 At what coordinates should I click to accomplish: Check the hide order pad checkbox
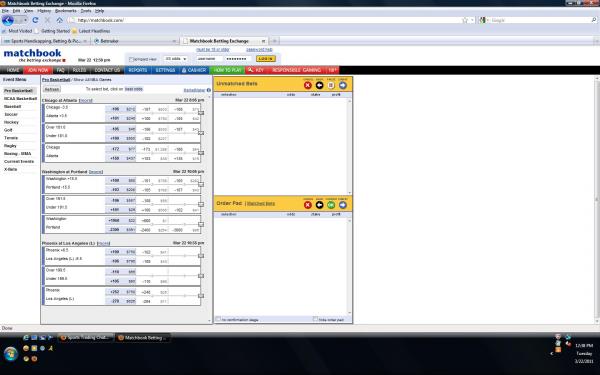(x=315, y=319)
